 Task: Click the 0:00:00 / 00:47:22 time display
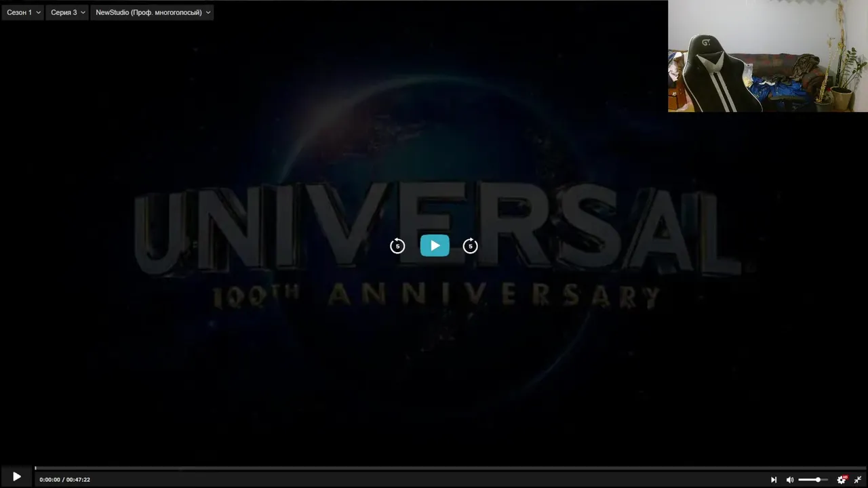point(64,480)
